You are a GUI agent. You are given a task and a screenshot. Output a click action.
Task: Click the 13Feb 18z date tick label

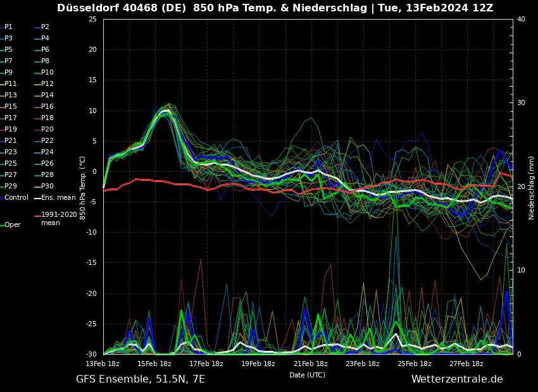103,364
